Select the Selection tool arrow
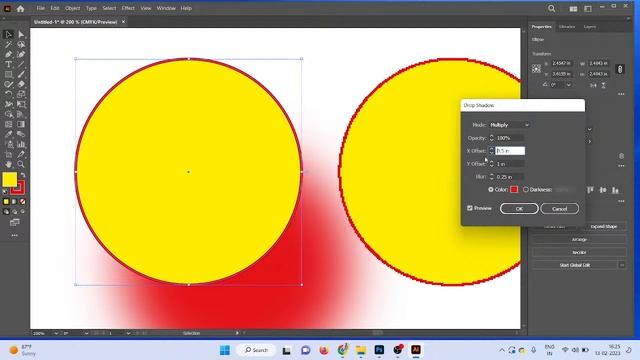This screenshot has width=640, height=360. pos(8,35)
